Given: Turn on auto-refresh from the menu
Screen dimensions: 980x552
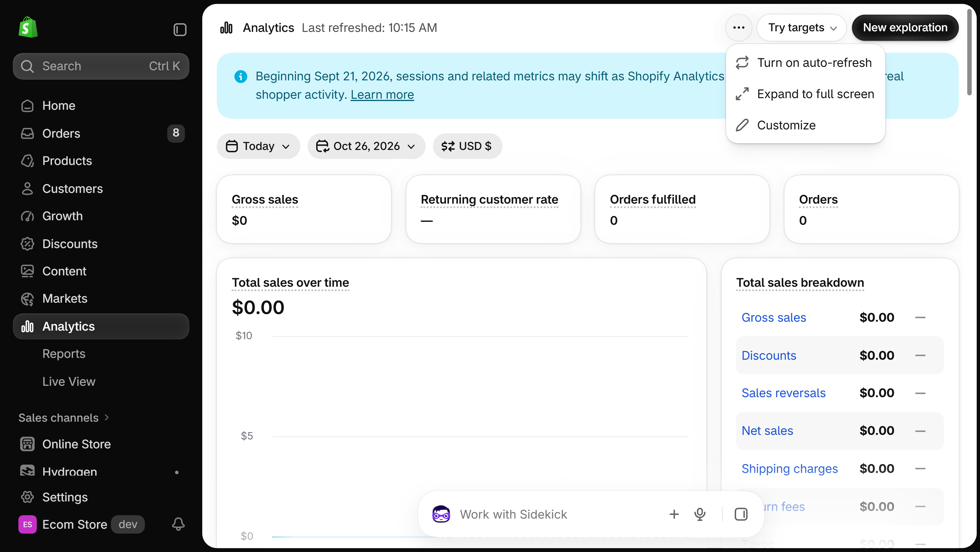Looking at the screenshot, I should pyautogui.click(x=805, y=63).
